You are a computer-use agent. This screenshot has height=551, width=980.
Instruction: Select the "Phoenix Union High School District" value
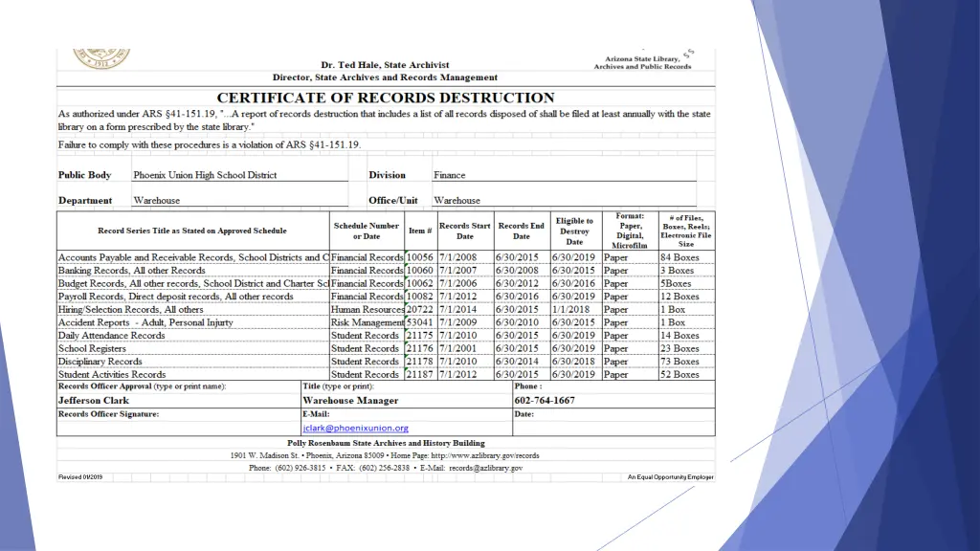tap(205, 175)
